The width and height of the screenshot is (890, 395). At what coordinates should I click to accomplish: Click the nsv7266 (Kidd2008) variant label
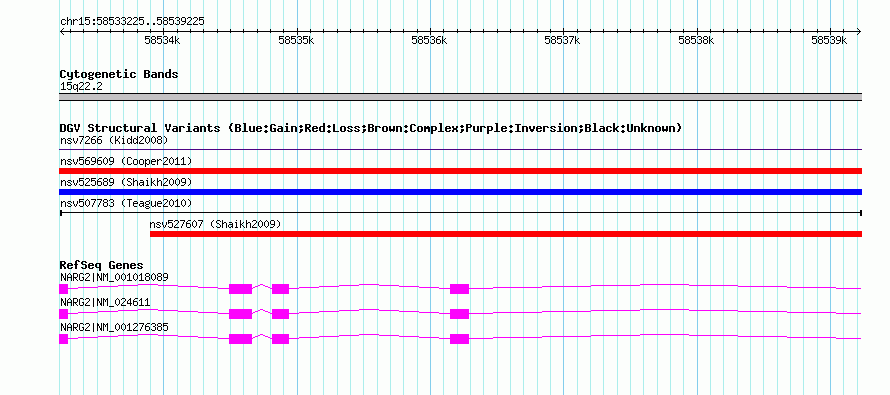(114, 140)
